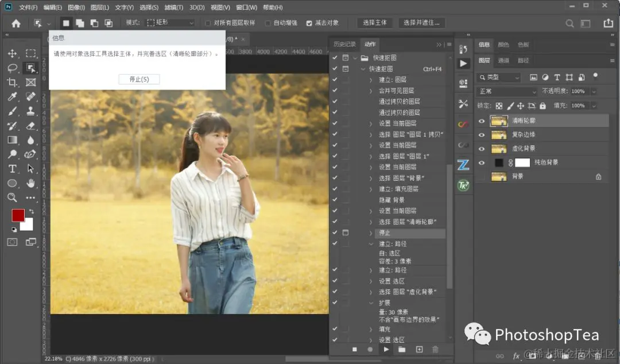The width and height of the screenshot is (620, 364).
Task: Open the 正常 blend mode dropdown
Action: tap(507, 91)
